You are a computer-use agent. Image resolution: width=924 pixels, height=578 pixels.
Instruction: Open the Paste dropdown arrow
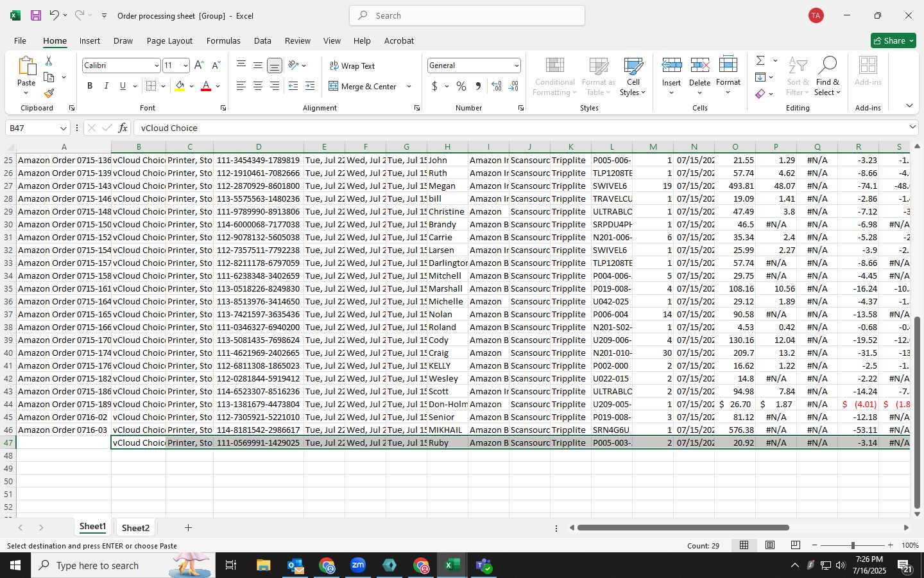tap(26, 93)
